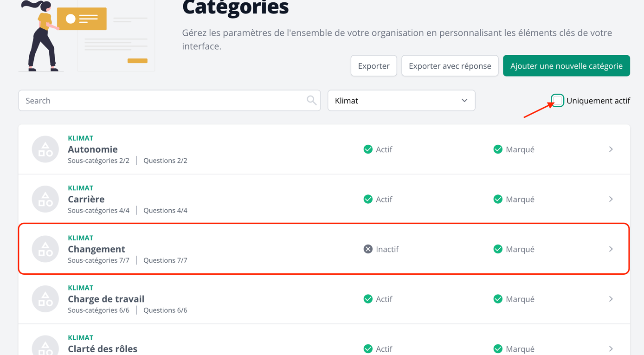Click the Marqué checkmark for Clarté des rôles
The width and height of the screenshot is (644, 355).
click(498, 349)
